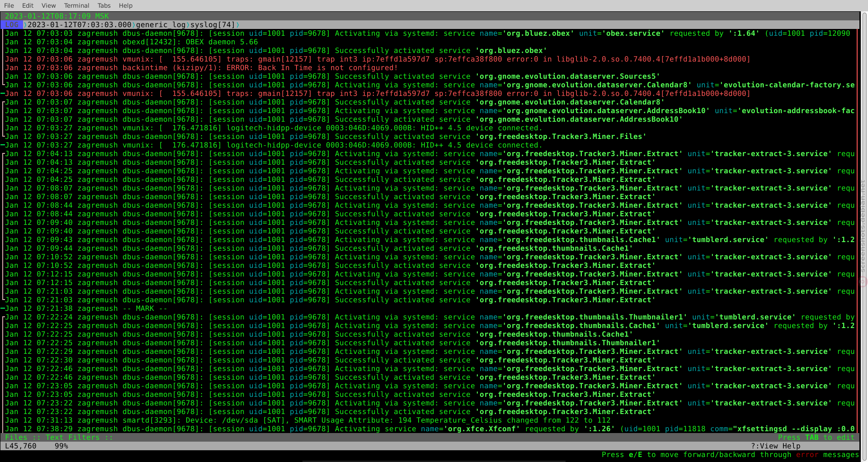Click the 'OBEX daemon 5.66' log line
This screenshot has height=462, width=868.
(x=132, y=42)
